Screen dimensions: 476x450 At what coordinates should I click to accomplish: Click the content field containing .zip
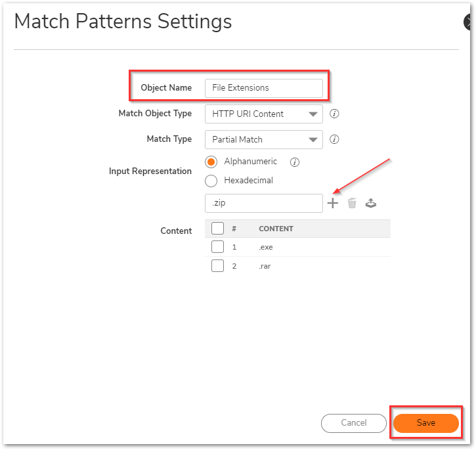pos(263,204)
